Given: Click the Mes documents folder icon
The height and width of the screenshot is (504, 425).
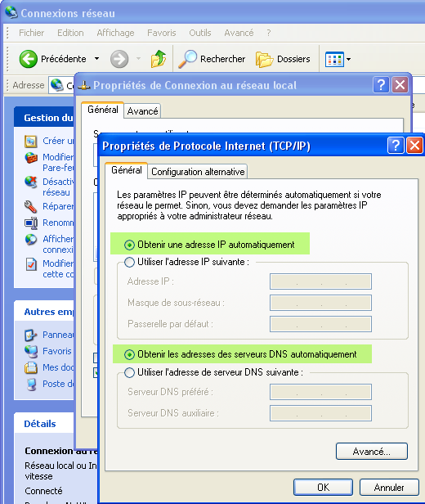Looking at the screenshot, I should click(x=31, y=367).
